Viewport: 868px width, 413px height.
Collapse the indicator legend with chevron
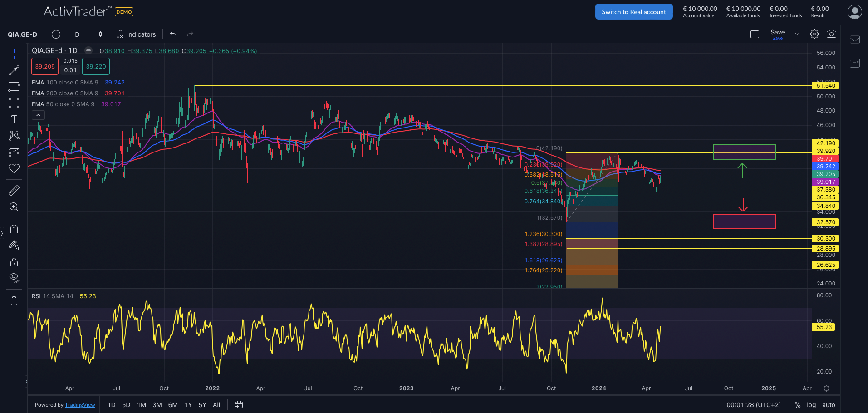pyautogui.click(x=39, y=115)
